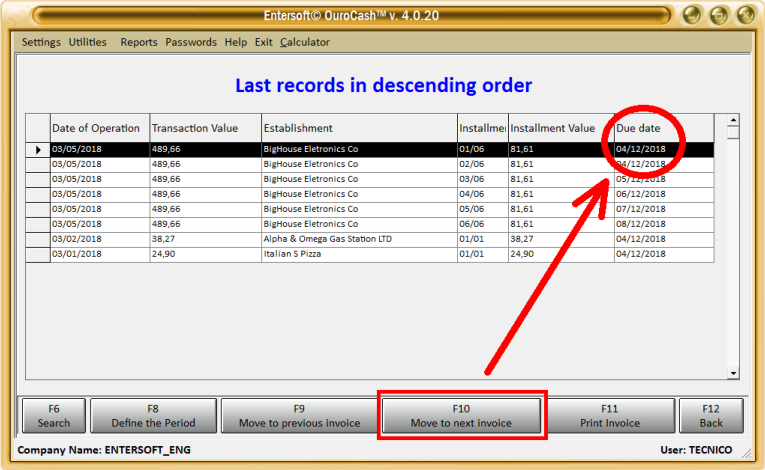
Task: Click installment value 81,61 in 06/06 row
Action: (561, 225)
